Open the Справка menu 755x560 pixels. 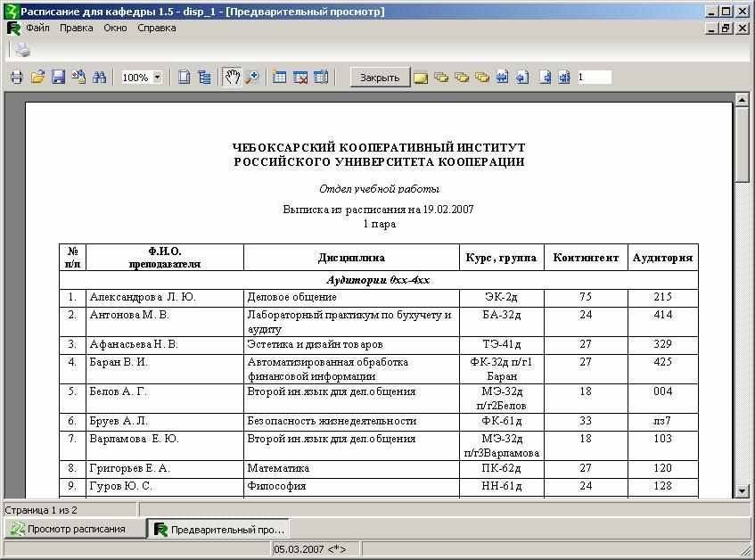click(156, 28)
